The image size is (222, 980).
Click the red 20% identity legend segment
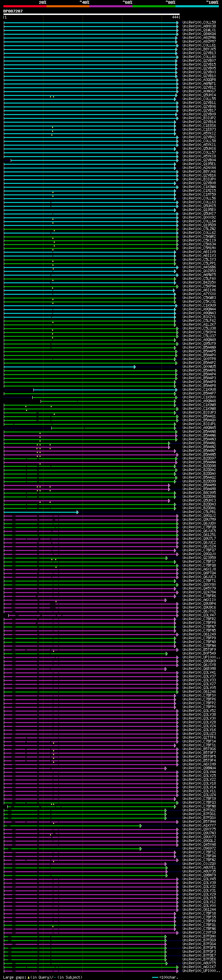tap(25, 6)
